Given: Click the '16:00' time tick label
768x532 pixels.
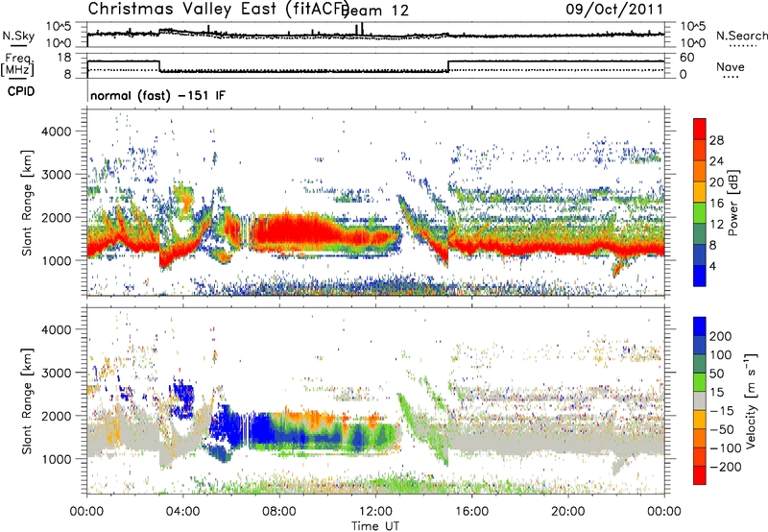Looking at the screenshot, I should 471,512.
